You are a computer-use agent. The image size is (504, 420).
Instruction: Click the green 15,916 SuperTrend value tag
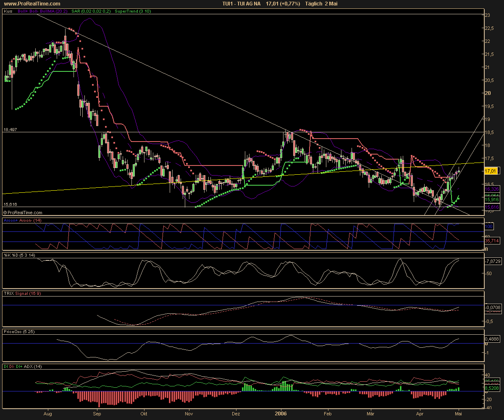[x=491, y=200]
